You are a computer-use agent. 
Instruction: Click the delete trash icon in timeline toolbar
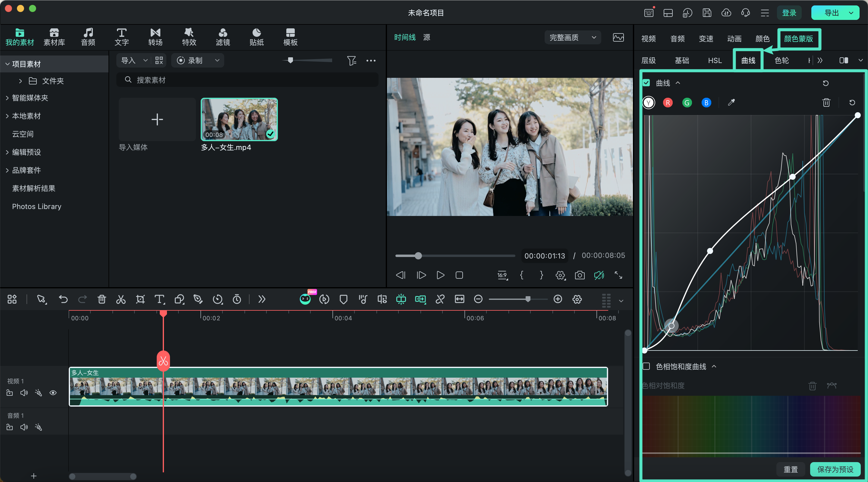pos(102,299)
